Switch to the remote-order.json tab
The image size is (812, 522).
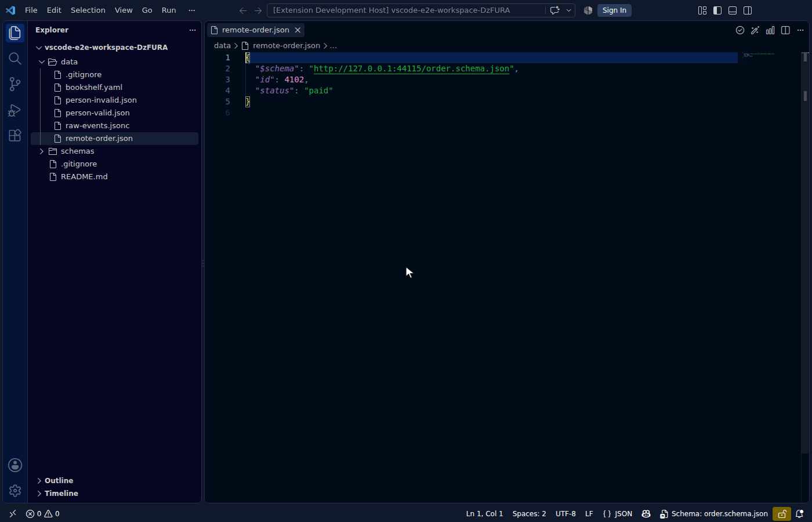[x=256, y=30]
